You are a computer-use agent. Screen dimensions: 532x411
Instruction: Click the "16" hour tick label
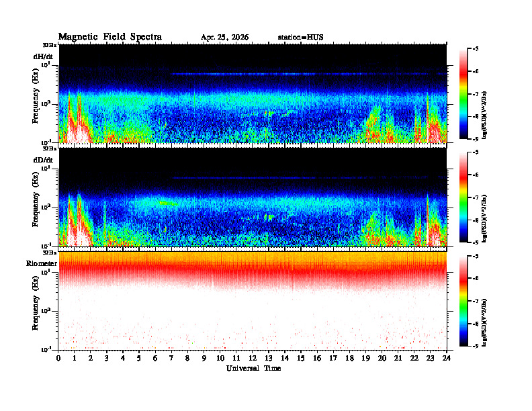click(317, 358)
